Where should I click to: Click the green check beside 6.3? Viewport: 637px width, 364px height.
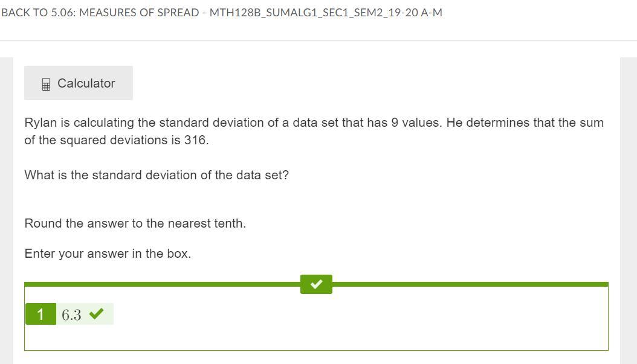pos(96,313)
